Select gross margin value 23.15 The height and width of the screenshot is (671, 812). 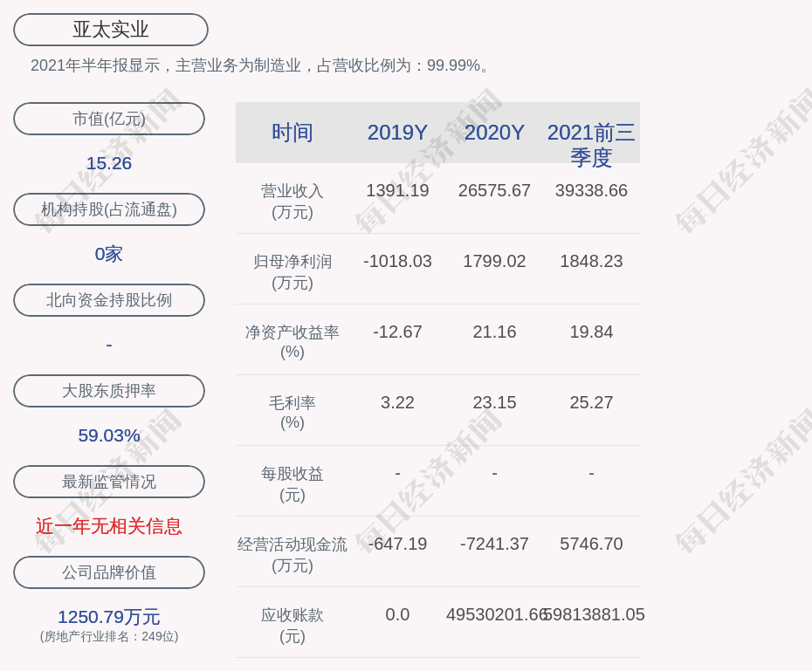point(494,402)
